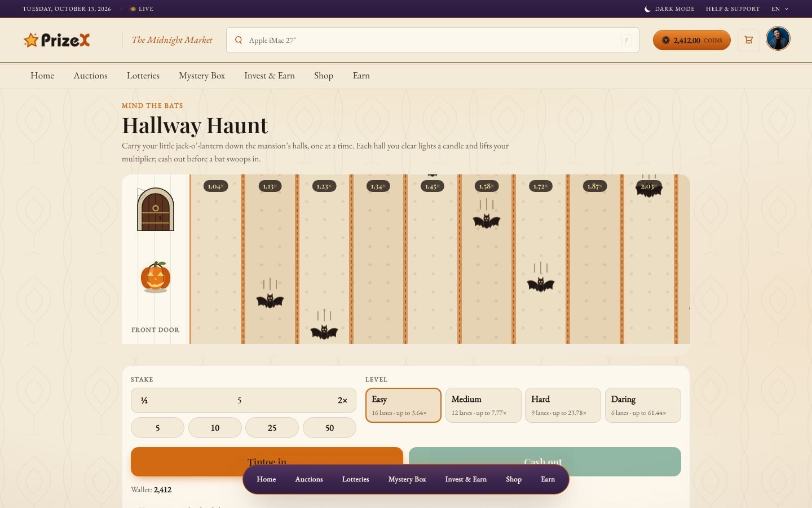Click the search magnifier icon

(239, 40)
